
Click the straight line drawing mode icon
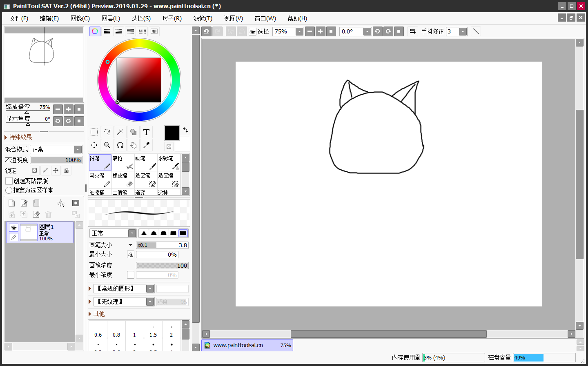[476, 31]
